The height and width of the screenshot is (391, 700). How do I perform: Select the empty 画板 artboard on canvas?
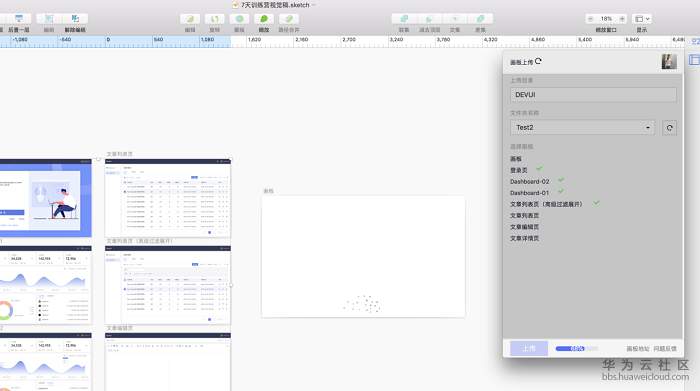[x=363, y=257]
